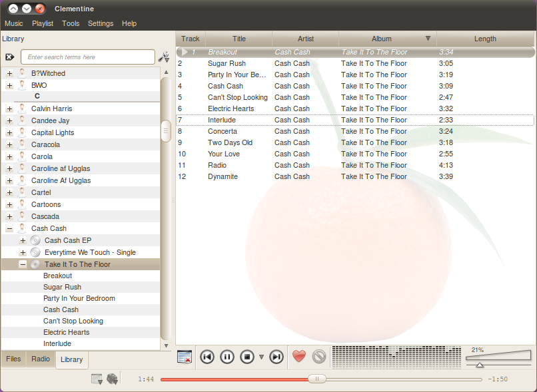Image resolution: width=537 pixels, height=392 pixels.
Task: Select Party In Your Bedroom in library
Action: click(79, 298)
